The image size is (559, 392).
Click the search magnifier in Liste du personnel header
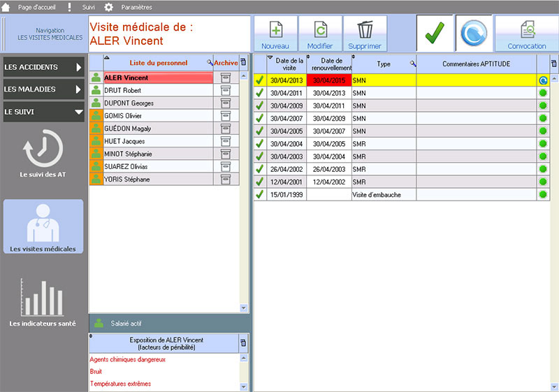point(210,63)
